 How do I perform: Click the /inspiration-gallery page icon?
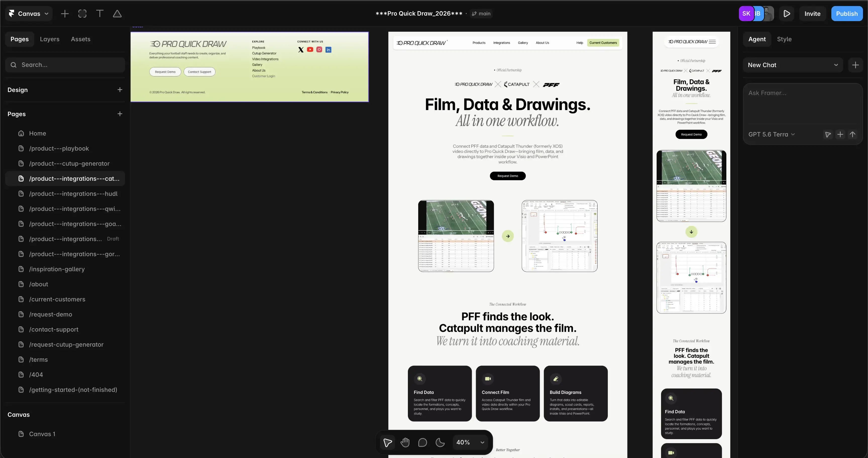coord(21,269)
